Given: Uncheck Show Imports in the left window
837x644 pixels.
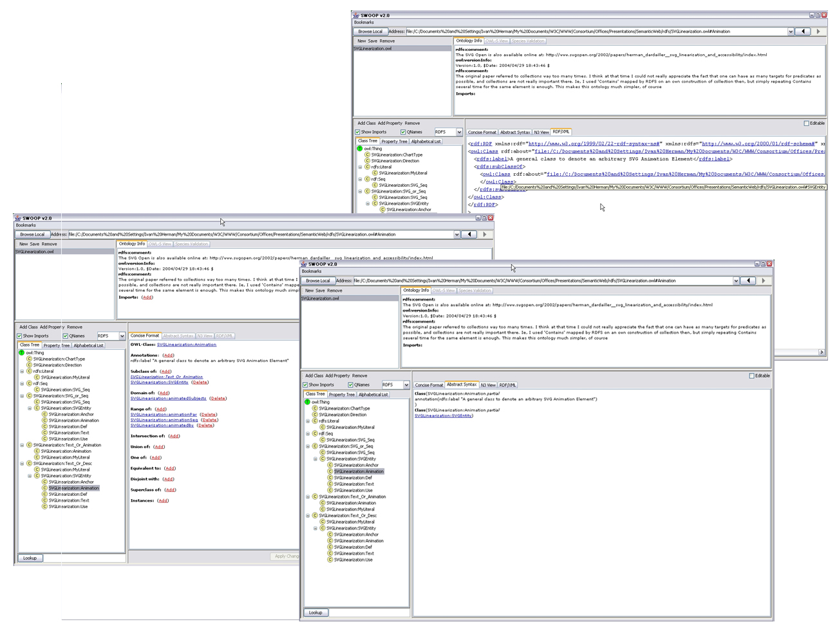Looking at the screenshot, I should (19, 336).
